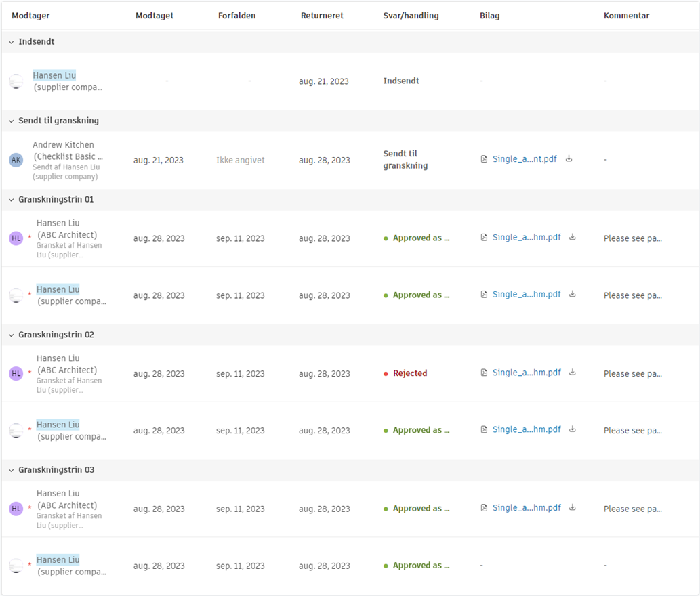Toggle the Granskningstrin 01 section chevron
The height and width of the screenshot is (596, 700).
[12, 200]
